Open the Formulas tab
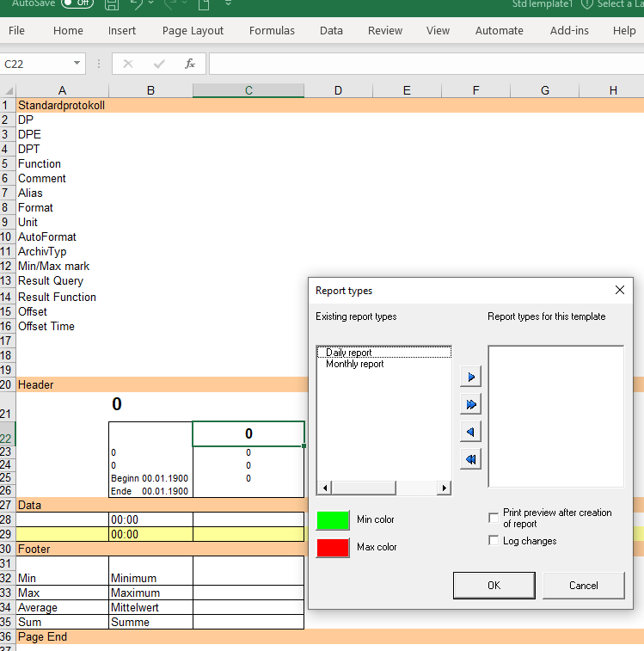The image size is (644, 651). (x=272, y=30)
